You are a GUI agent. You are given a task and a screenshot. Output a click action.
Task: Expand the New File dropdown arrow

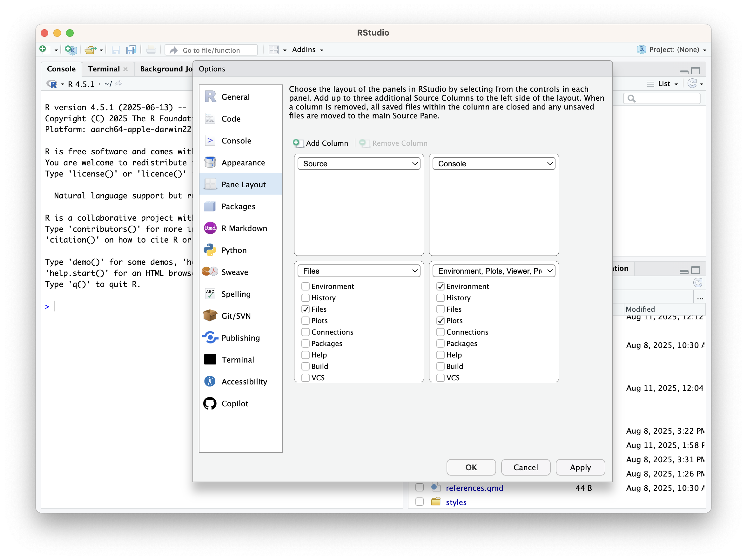point(56,50)
